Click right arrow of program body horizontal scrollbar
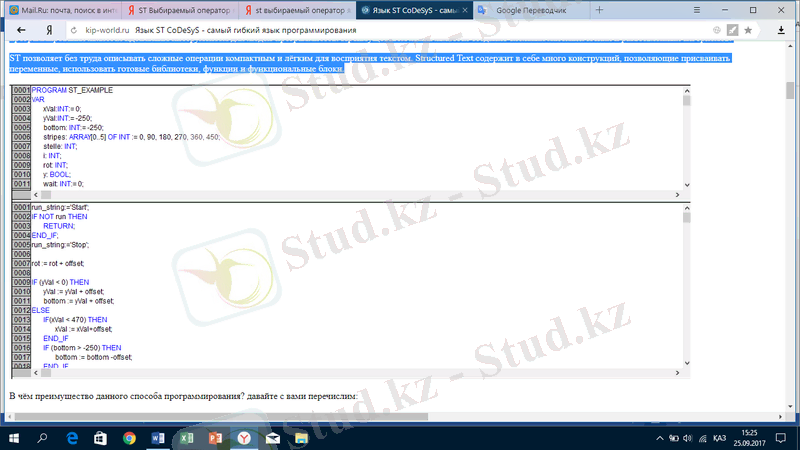800x450 pixels. 678,373
